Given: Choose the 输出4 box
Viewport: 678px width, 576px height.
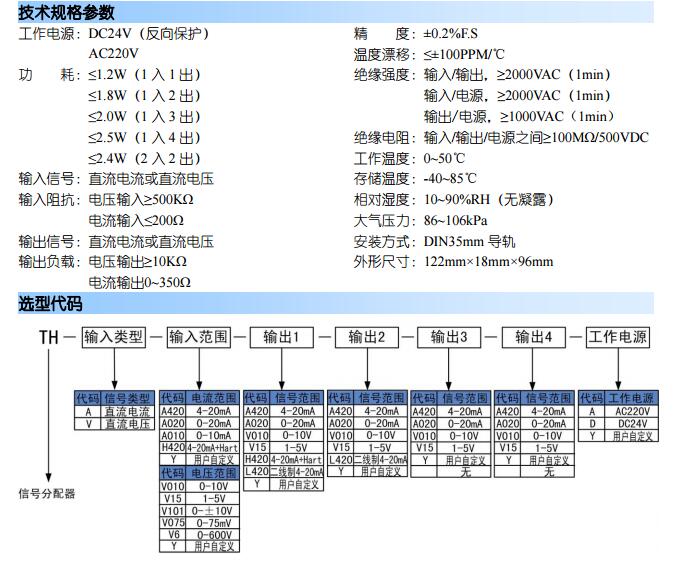Looking at the screenshot, I should pyautogui.click(x=533, y=337).
